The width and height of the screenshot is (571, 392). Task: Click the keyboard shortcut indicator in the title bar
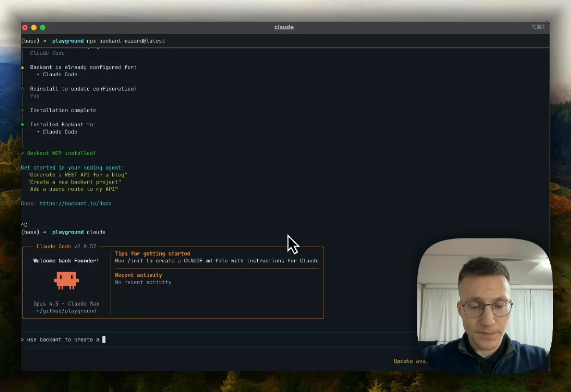point(538,27)
